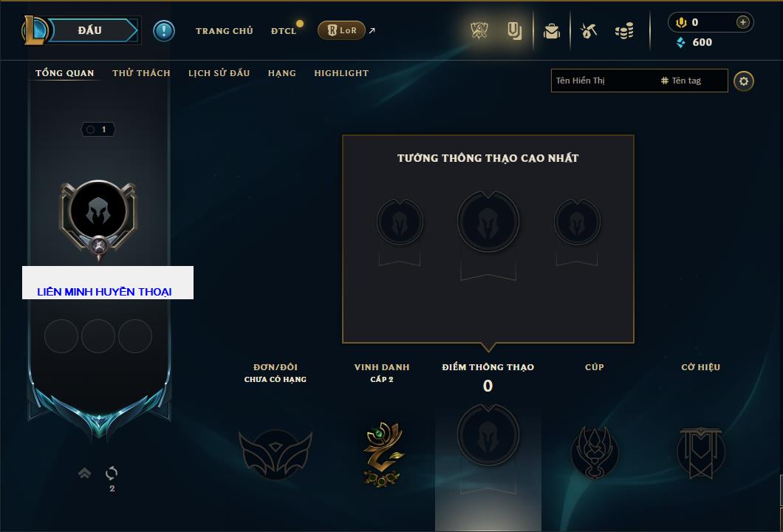Open profile settings gear icon
Viewport: 783px width, 532px height.
(744, 81)
